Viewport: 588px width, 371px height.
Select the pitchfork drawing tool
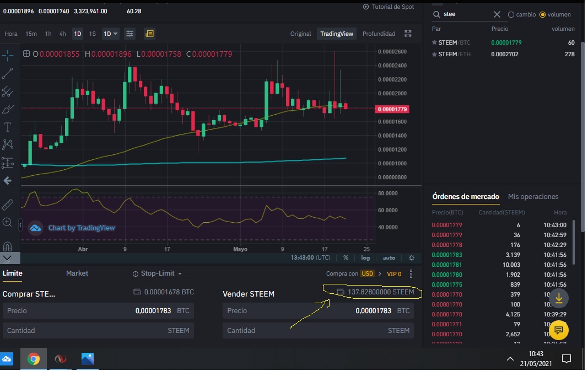click(x=8, y=92)
